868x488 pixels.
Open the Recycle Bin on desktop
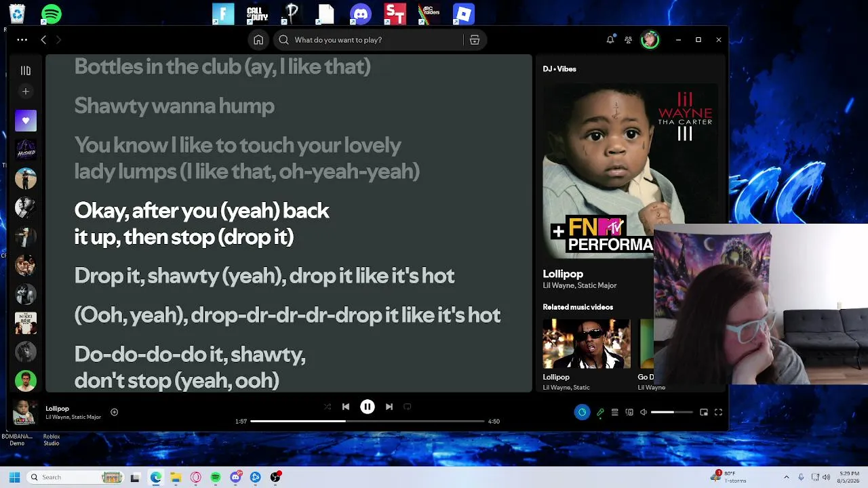pyautogui.click(x=17, y=14)
